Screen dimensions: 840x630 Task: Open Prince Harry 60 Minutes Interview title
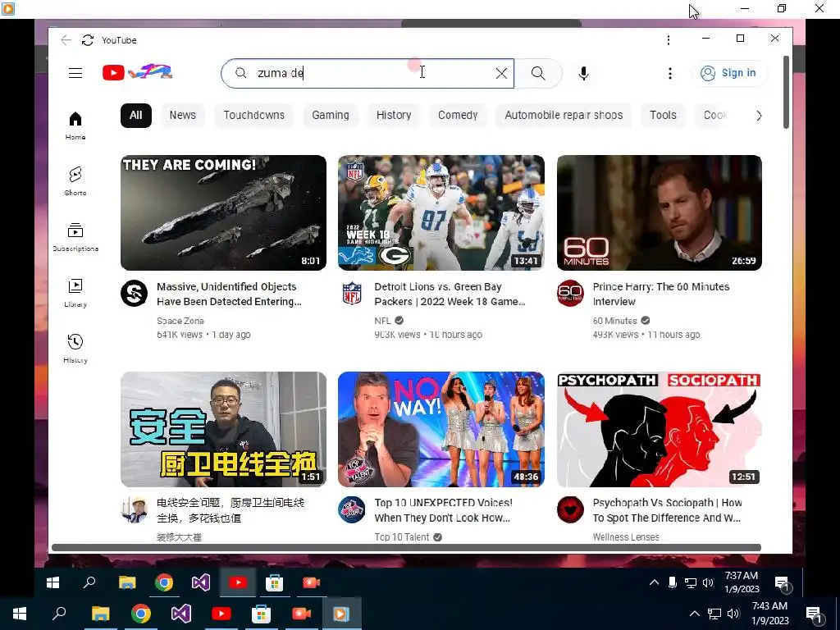click(x=661, y=294)
